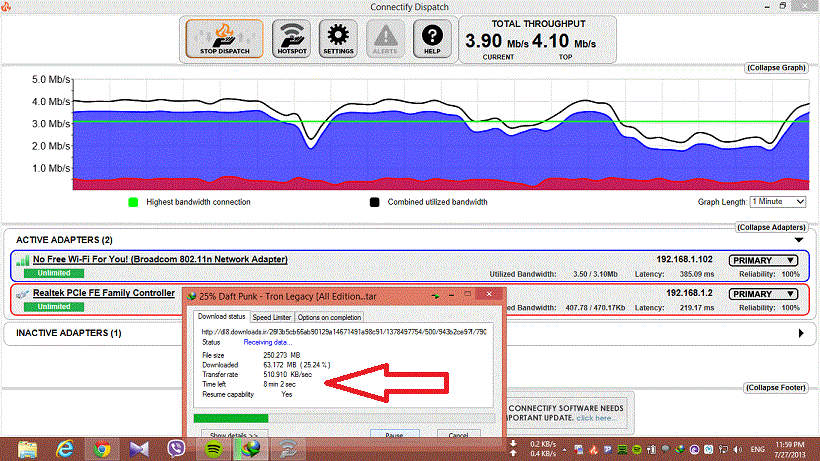Click the 'Receiving data...' status text
The width and height of the screenshot is (820, 461).
[x=267, y=342]
